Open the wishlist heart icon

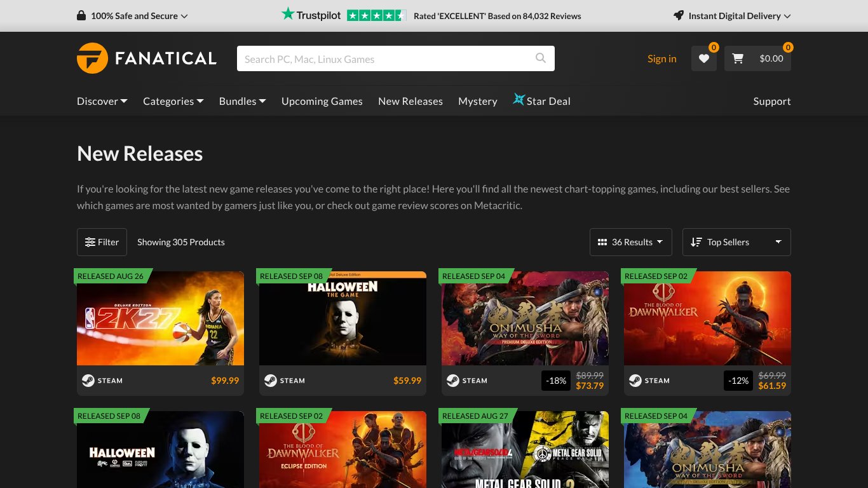click(x=704, y=58)
